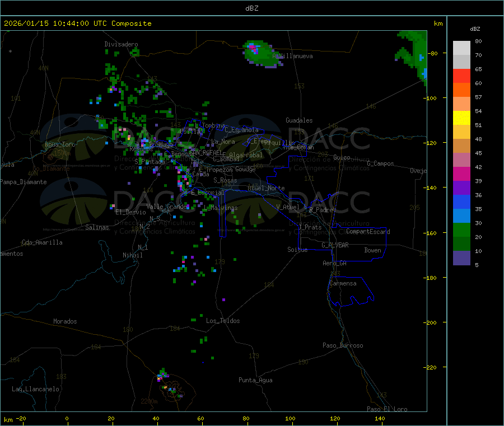Pick the blue 35–36 dBZ legend swatch
The height and width of the screenshot is (426, 504).
tap(461, 202)
